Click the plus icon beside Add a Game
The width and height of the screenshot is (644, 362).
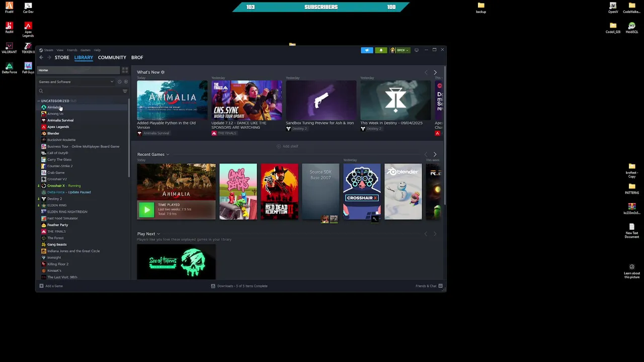coord(41,286)
